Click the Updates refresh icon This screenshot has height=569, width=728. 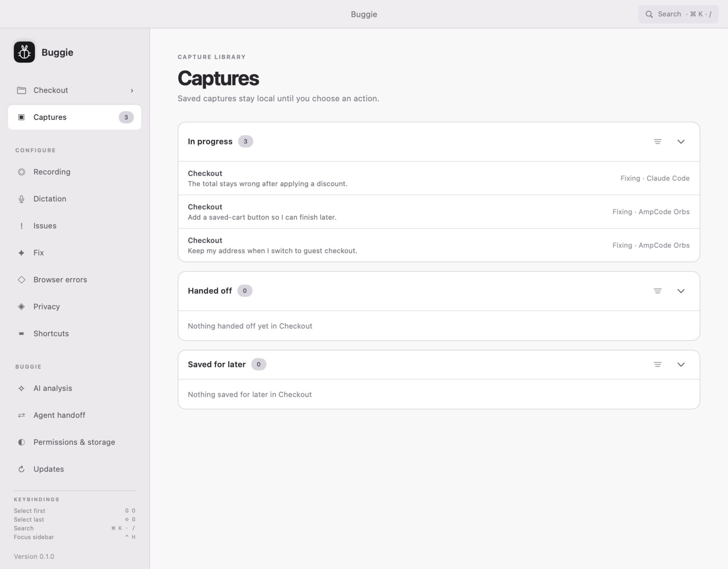tap(21, 469)
